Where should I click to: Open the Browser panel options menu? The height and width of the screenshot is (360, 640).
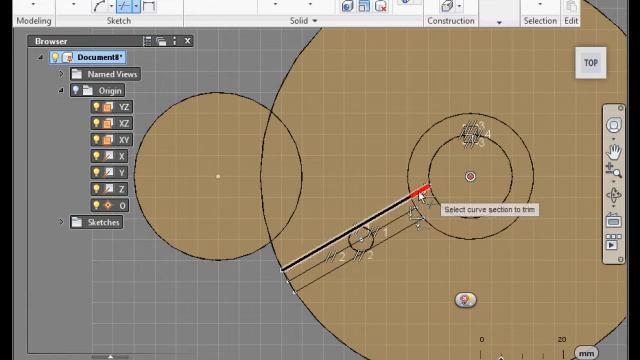coord(175,41)
